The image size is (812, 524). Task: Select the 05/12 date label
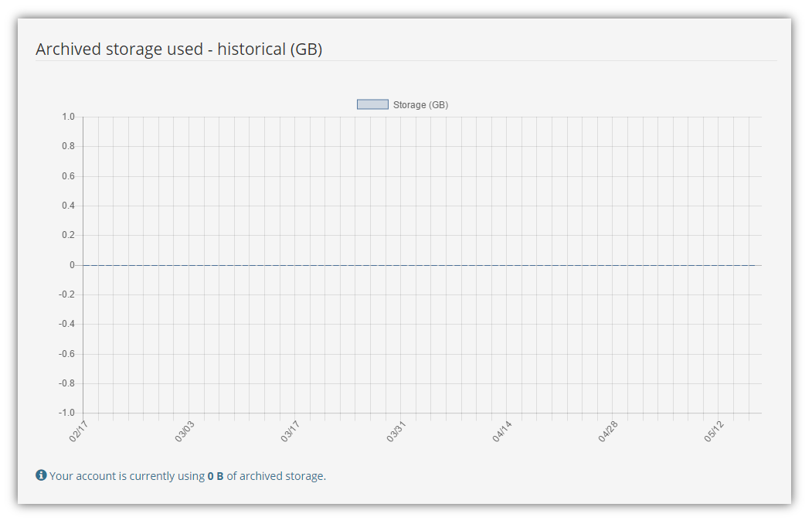714,431
